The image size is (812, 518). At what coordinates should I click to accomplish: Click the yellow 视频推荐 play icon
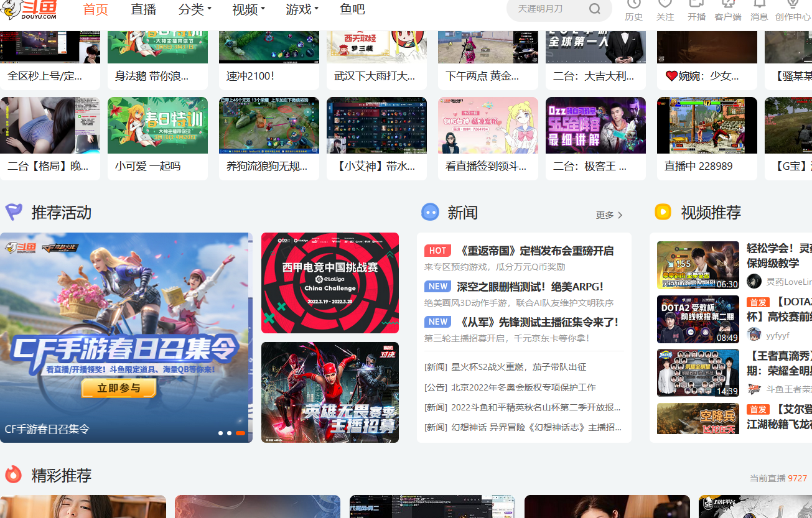pos(663,212)
